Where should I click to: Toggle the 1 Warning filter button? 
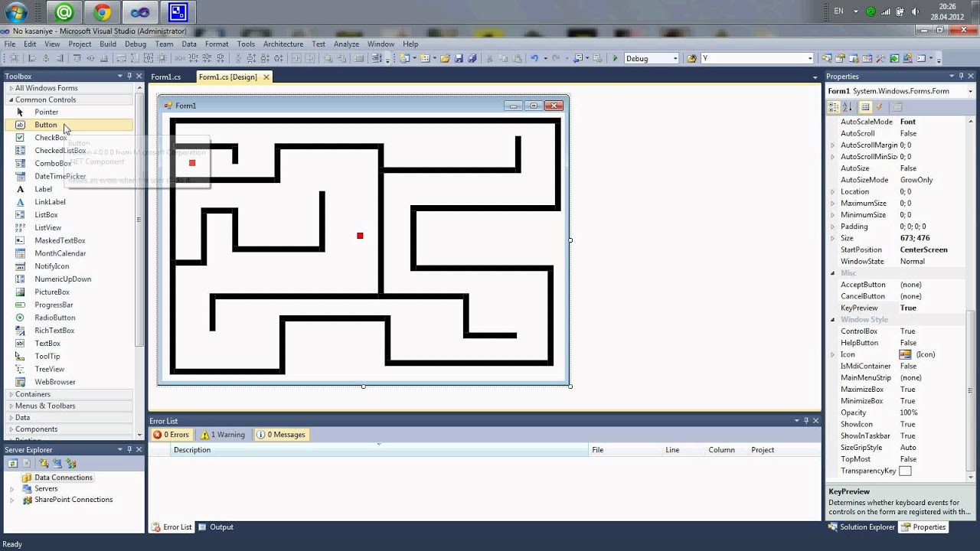pyautogui.click(x=223, y=435)
